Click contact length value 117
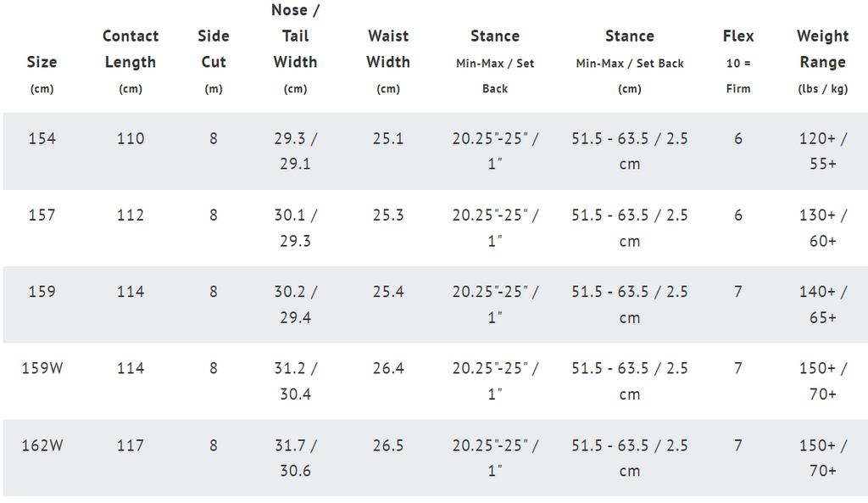 pyautogui.click(x=131, y=445)
